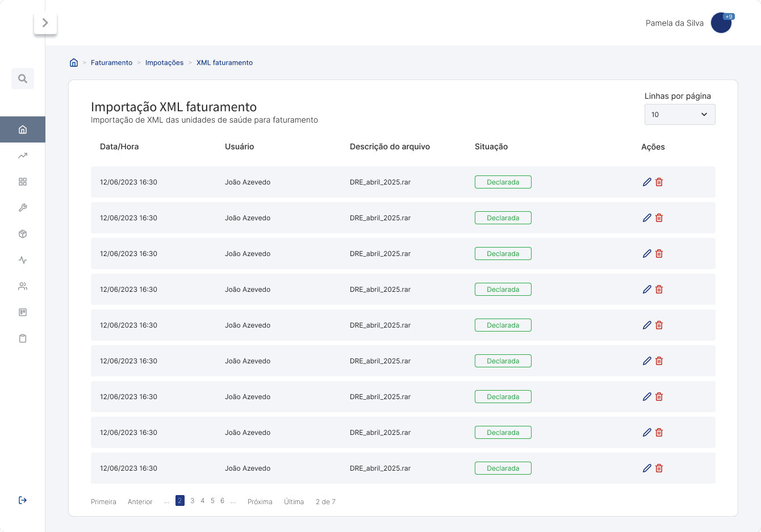Select current page 2 in pagination
This screenshot has width=761, height=532.
pyautogui.click(x=180, y=500)
